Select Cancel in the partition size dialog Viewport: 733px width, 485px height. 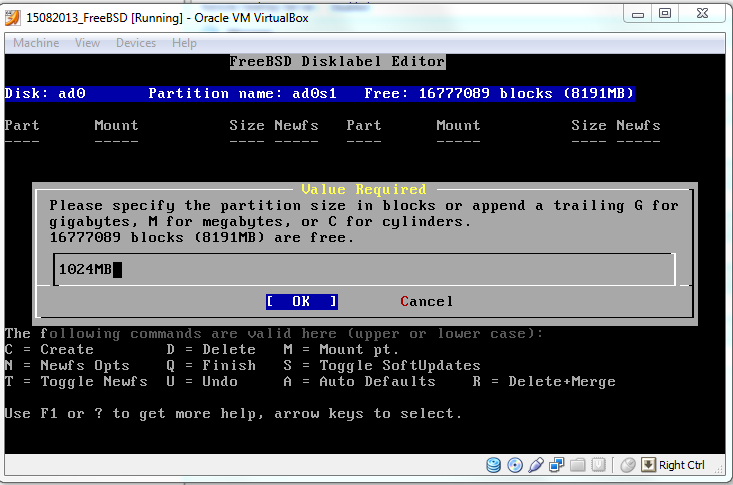(427, 301)
